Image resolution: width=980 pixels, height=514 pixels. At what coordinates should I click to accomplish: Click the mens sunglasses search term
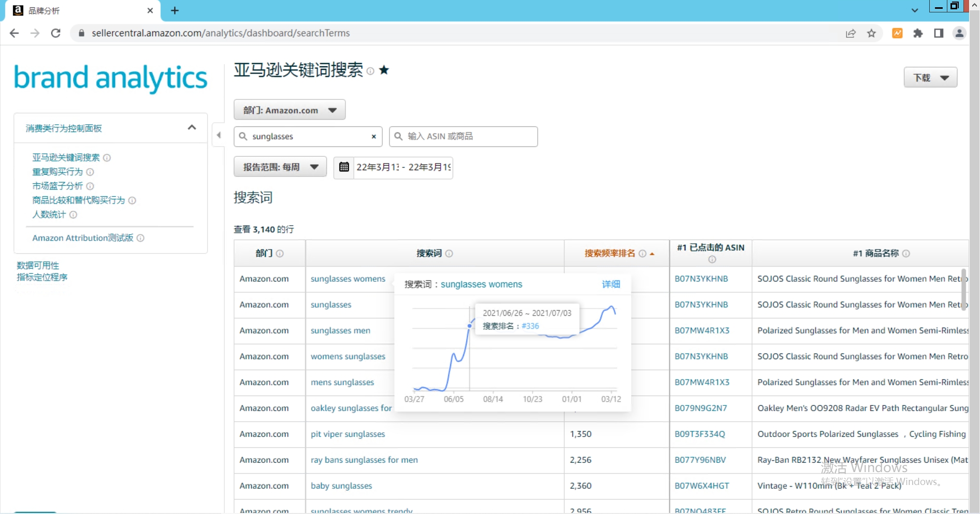pyautogui.click(x=342, y=383)
